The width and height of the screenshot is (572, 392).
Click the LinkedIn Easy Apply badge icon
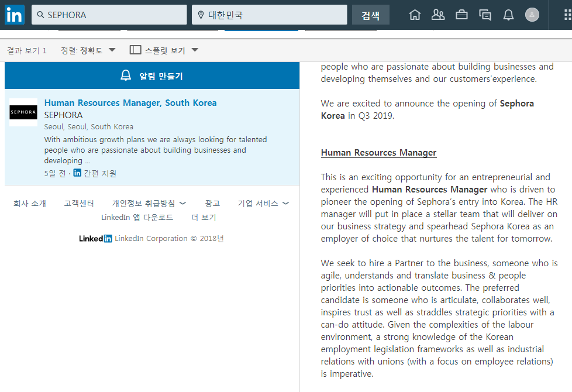pyautogui.click(x=77, y=173)
